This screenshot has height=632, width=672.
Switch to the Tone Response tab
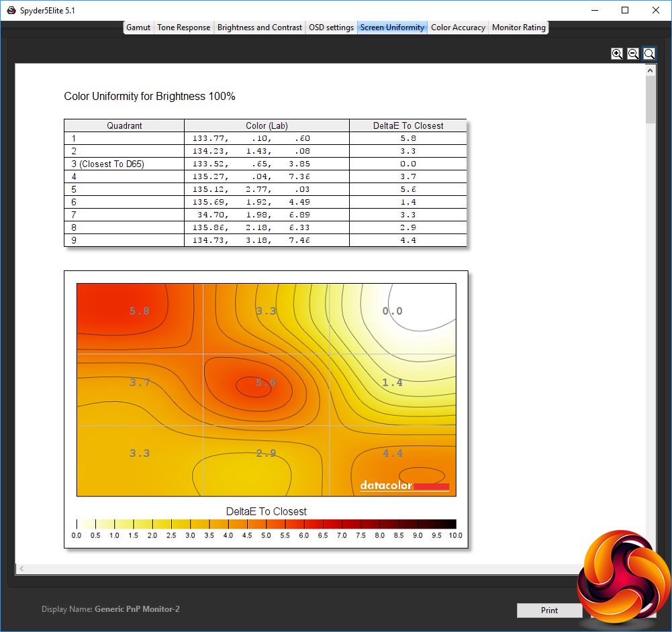coord(184,28)
